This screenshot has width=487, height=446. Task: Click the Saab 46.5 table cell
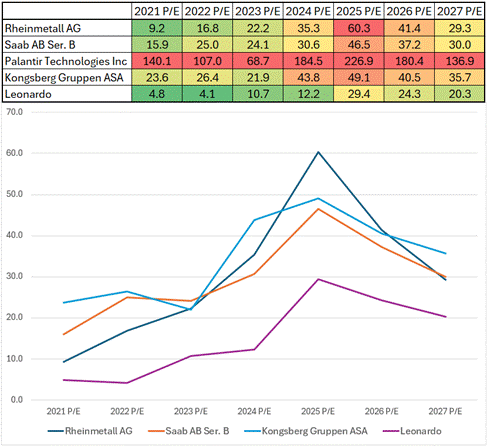point(358,45)
